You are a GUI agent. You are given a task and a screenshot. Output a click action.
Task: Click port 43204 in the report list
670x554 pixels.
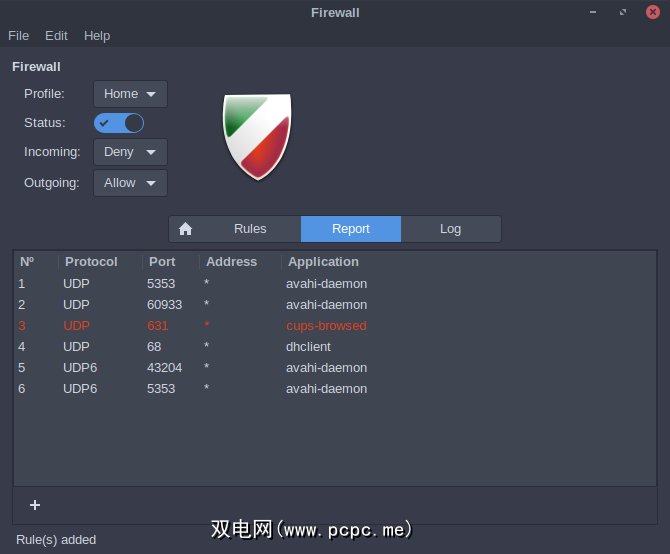(x=165, y=368)
